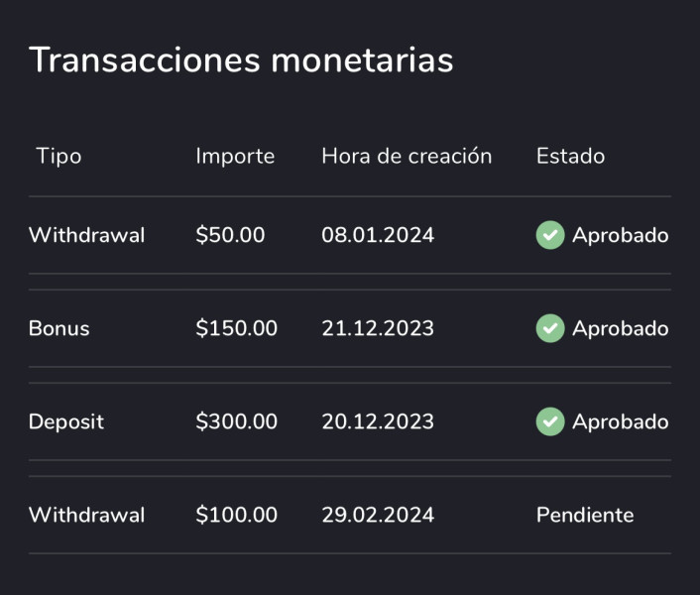Click the Hora de creación column header
This screenshot has height=595, width=700.
tap(407, 156)
